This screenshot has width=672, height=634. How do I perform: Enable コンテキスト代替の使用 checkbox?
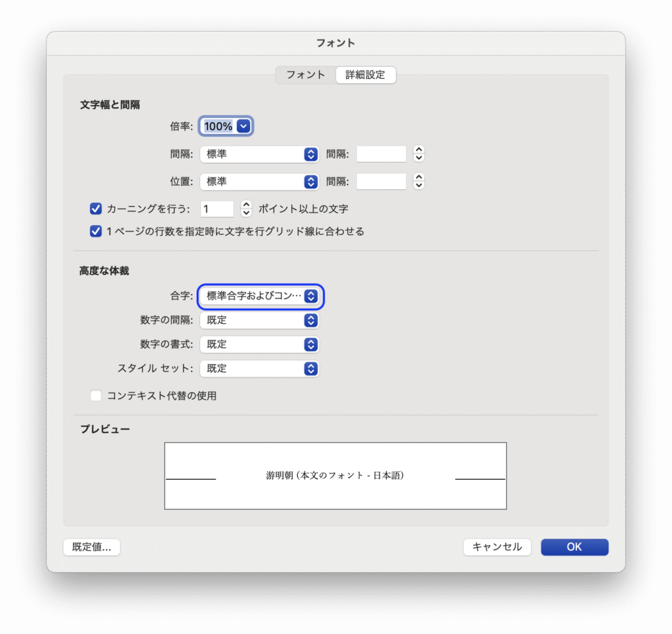click(96, 396)
